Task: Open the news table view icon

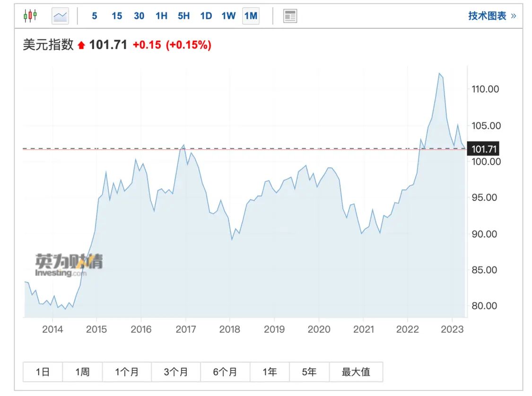Action: click(290, 16)
